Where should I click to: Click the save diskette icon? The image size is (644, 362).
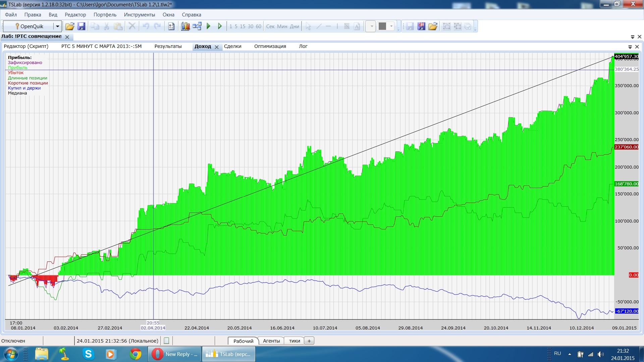pos(81,26)
